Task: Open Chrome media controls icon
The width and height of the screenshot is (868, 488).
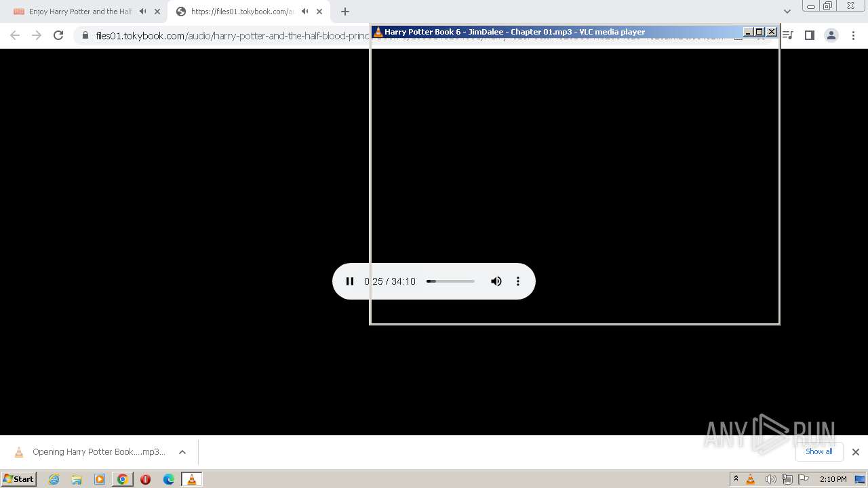Action: point(788,35)
